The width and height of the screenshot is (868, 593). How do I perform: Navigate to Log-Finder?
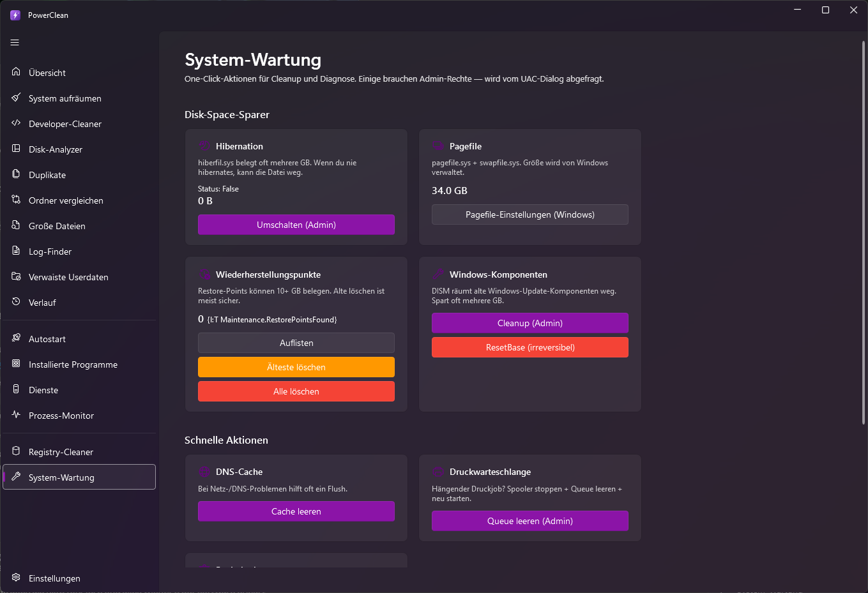(x=79, y=251)
